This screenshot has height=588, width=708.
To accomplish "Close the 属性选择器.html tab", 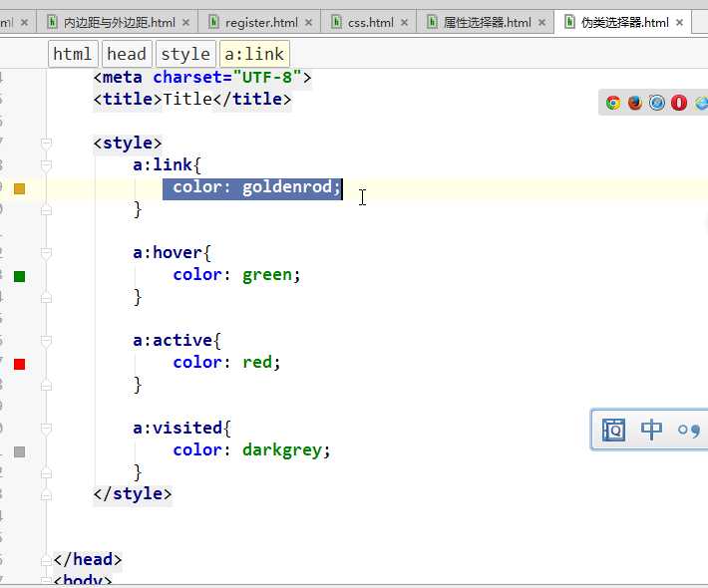I will click(x=541, y=22).
